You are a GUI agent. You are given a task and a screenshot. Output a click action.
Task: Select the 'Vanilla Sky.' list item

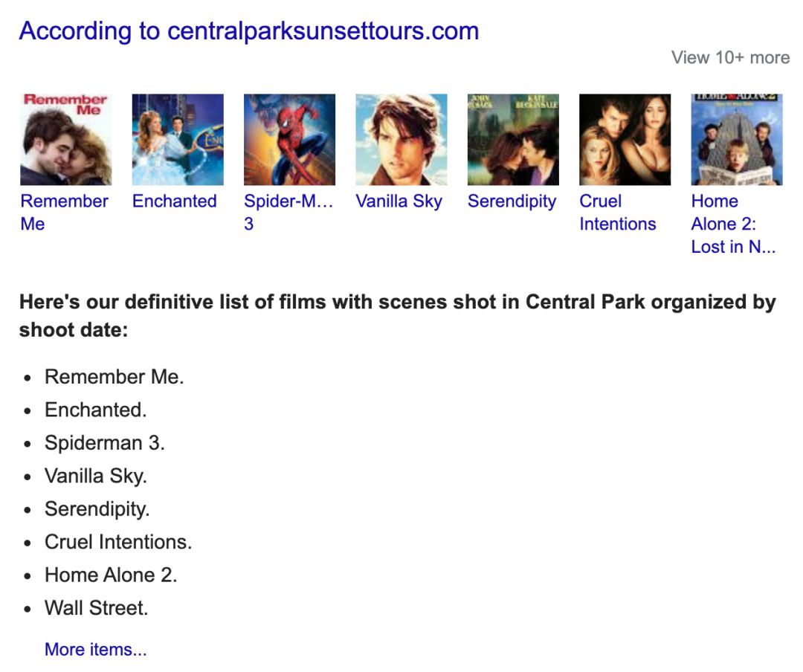(96, 476)
